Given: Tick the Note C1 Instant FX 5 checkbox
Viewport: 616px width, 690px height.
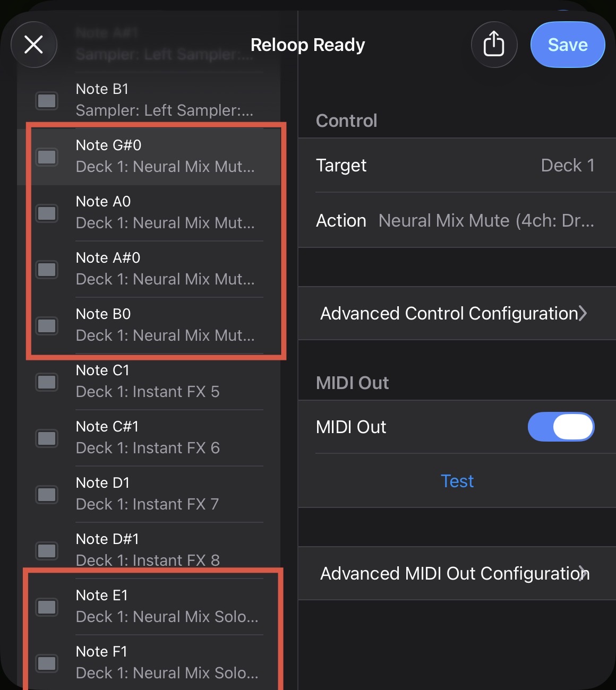Looking at the screenshot, I should (x=47, y=382).
